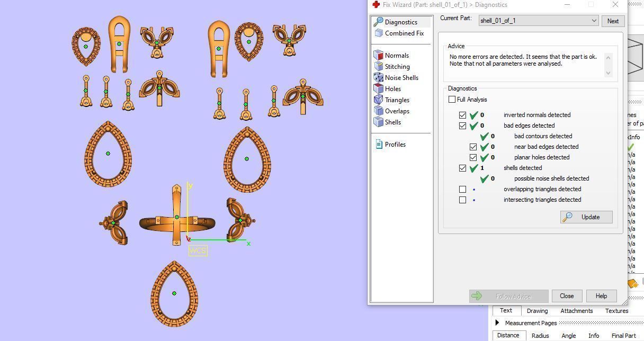
Task: Switch to the Attachments tab
Action: pyautogui.click(x=576, y=311)
